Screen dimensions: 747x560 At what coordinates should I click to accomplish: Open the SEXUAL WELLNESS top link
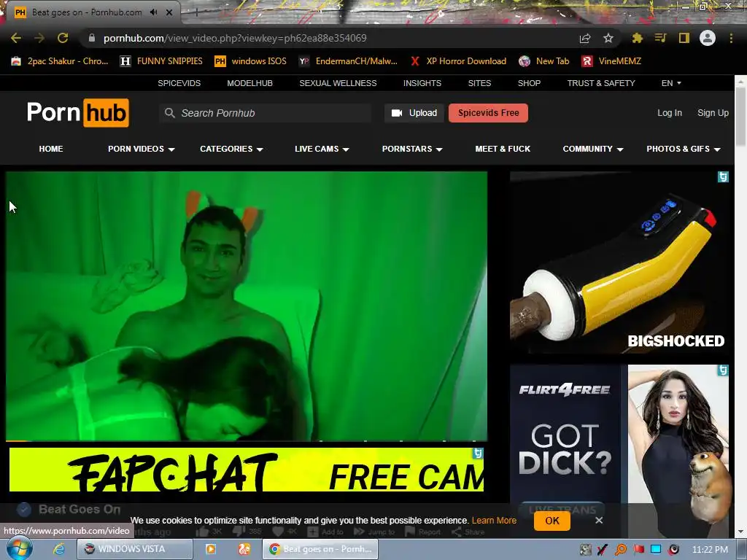coord(338,83)
